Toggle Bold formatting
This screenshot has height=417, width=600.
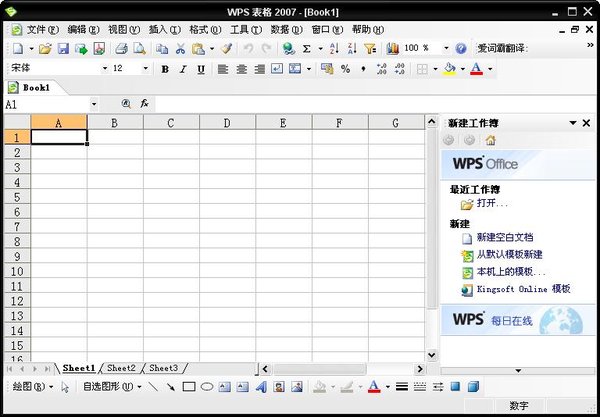coord(165,69)
